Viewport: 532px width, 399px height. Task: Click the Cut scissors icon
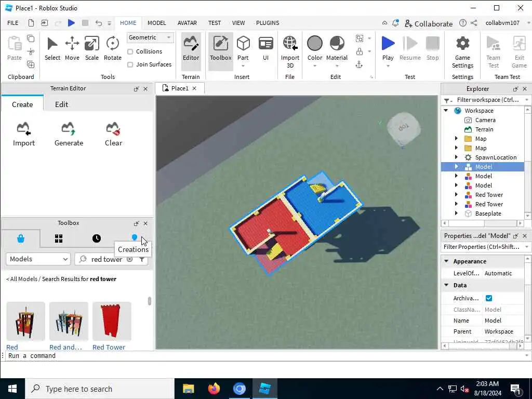point(31,51)
